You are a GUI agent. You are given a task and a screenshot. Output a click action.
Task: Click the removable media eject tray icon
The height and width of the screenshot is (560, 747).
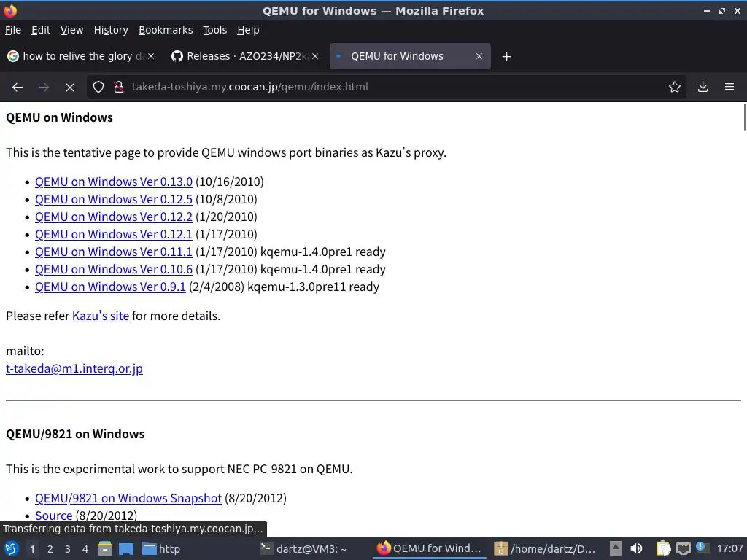(x=616, y=548)
